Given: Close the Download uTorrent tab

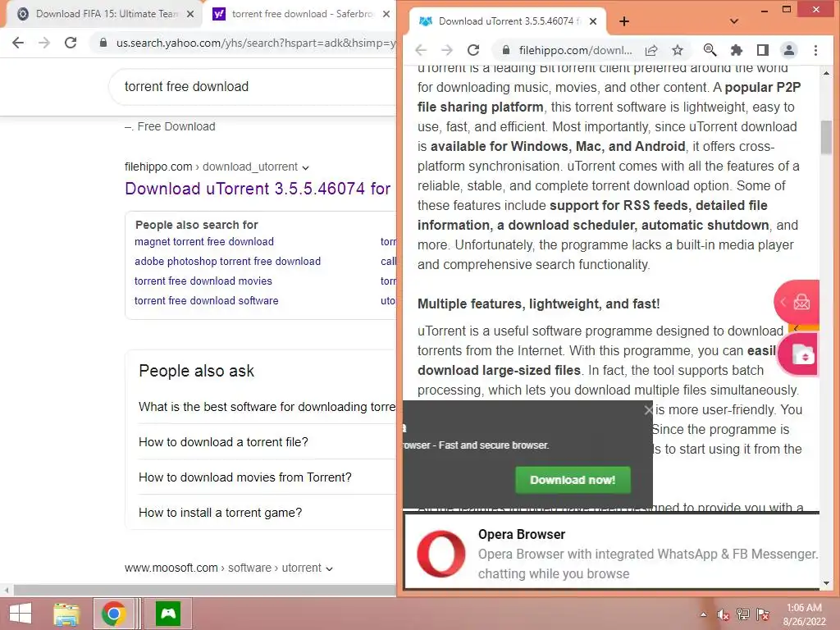Looking at the screenshot, I should click(x=593, y=21).
